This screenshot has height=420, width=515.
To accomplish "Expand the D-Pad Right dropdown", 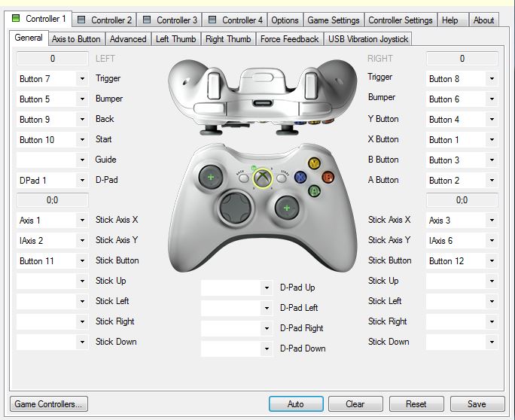I will (x=237, y=329).
